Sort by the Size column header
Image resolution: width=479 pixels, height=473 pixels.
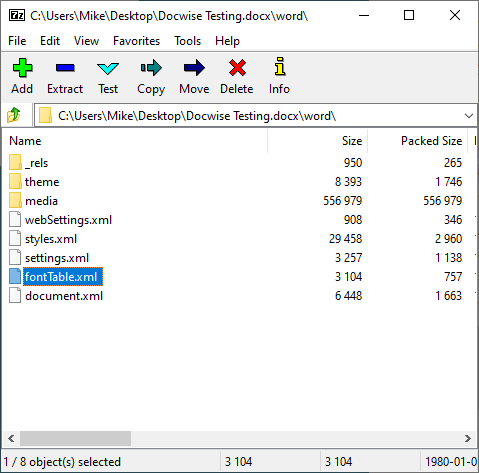[318, 141]
